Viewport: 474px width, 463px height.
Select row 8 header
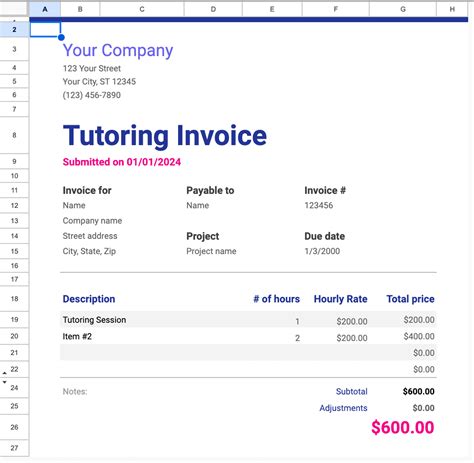[x=14, y=135]
